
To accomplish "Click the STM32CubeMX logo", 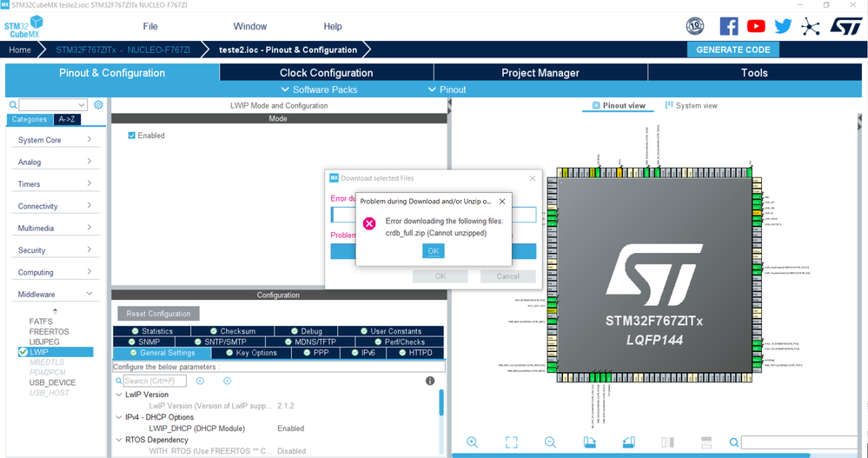I will tap(23, 27).
